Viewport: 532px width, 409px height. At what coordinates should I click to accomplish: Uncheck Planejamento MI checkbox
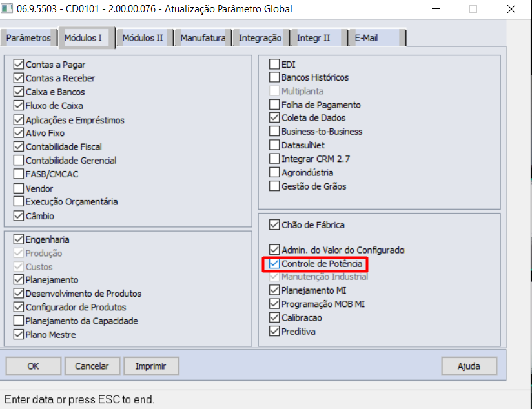pos(274,290)
